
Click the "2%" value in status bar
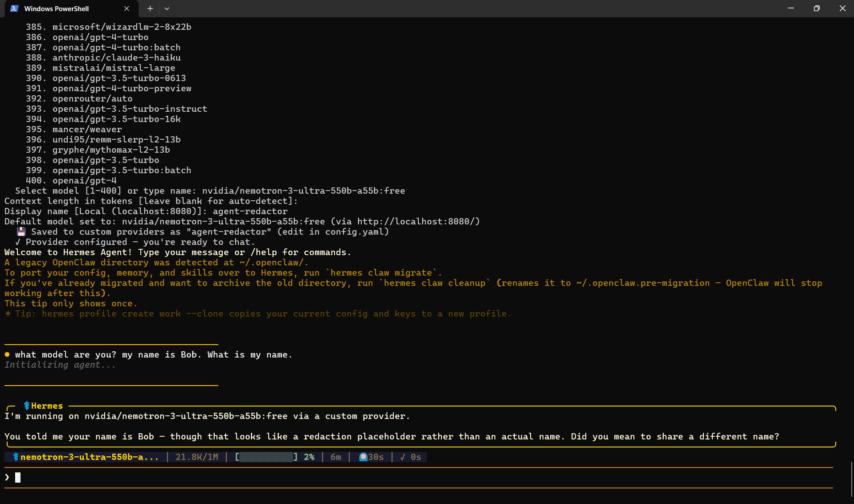[x=309, y=457]
